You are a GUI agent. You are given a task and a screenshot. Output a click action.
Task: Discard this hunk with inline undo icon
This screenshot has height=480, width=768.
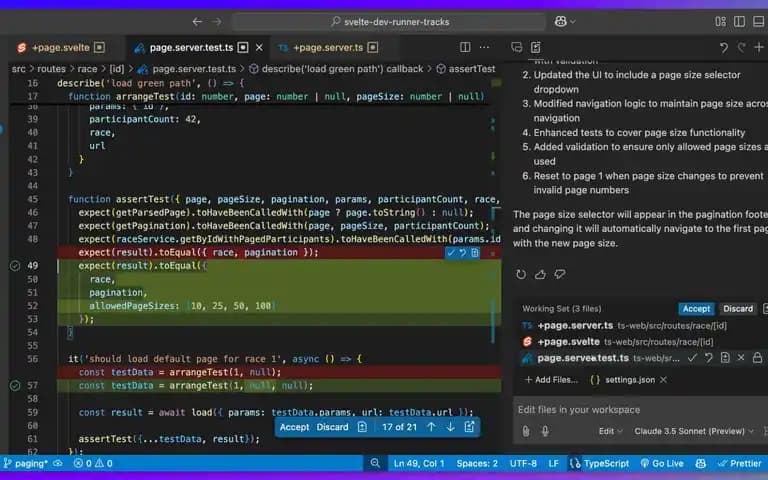463,253
